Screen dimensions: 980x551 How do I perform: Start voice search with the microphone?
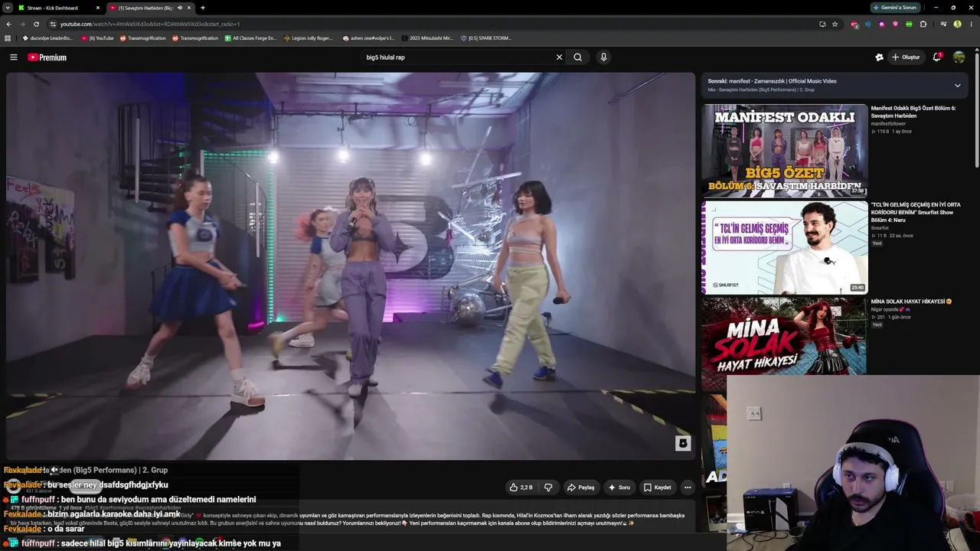tap(603, 57)
